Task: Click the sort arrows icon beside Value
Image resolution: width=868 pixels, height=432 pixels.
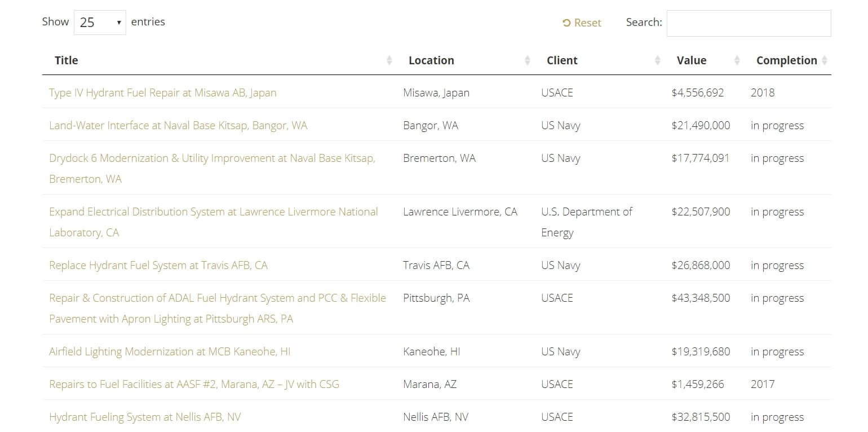Action: coord(737,60)
